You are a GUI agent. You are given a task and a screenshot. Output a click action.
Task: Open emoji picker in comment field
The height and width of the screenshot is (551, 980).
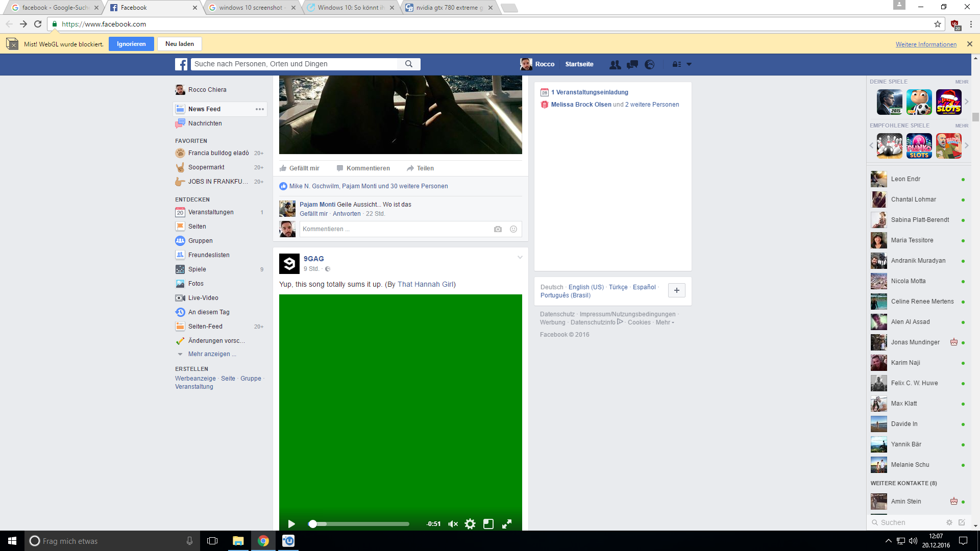[x=513, y=229]
